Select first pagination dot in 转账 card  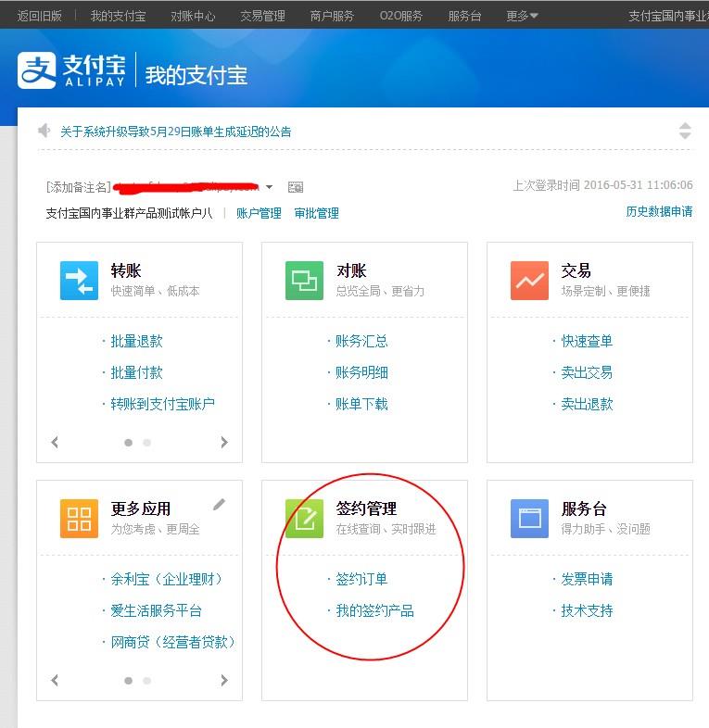point(129,443)
